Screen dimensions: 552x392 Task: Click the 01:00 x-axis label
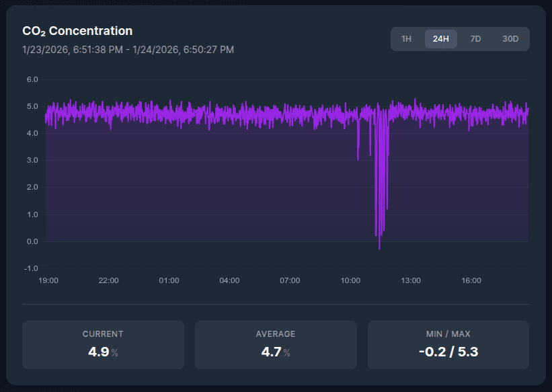pos(169,280)
